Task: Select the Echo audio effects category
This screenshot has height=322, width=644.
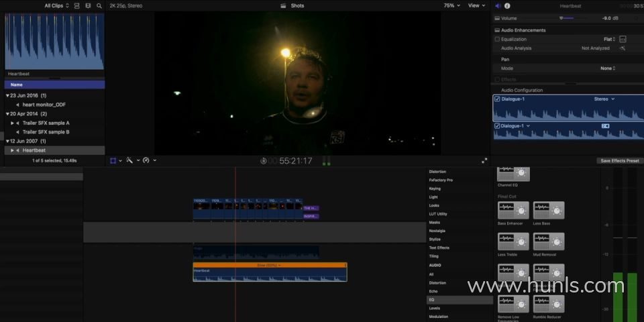Action: click(x=433, y=291)
